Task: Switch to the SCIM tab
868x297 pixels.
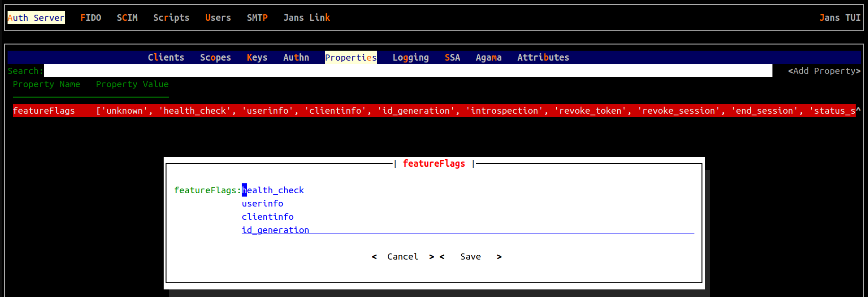Action: [127, 18]
